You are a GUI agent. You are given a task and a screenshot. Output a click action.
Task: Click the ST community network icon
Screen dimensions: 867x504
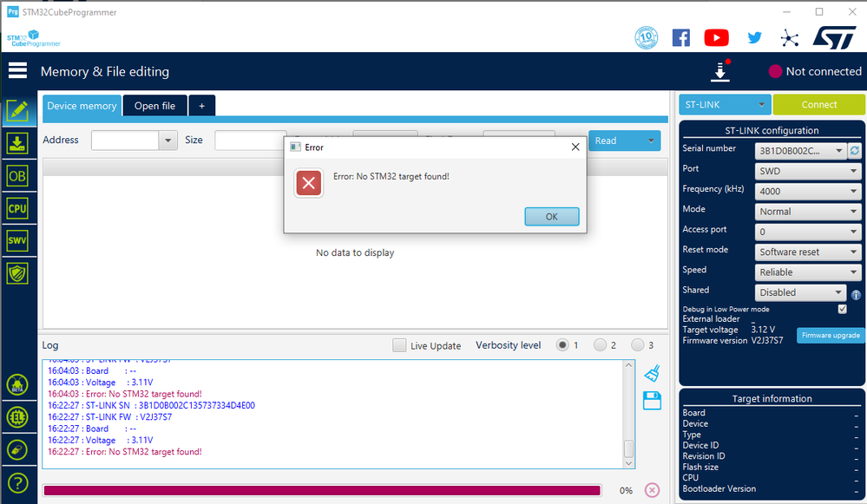coord(790,37)
